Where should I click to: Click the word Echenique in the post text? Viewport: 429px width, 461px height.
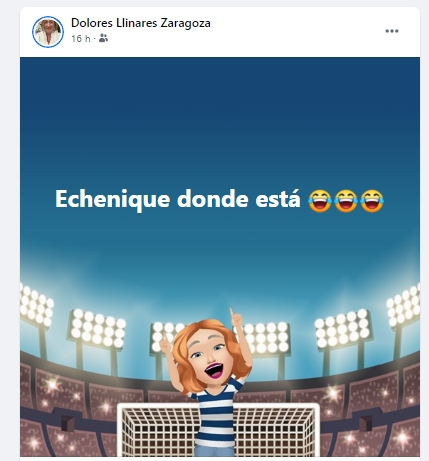pyautogui.click(x=113, y=199)
